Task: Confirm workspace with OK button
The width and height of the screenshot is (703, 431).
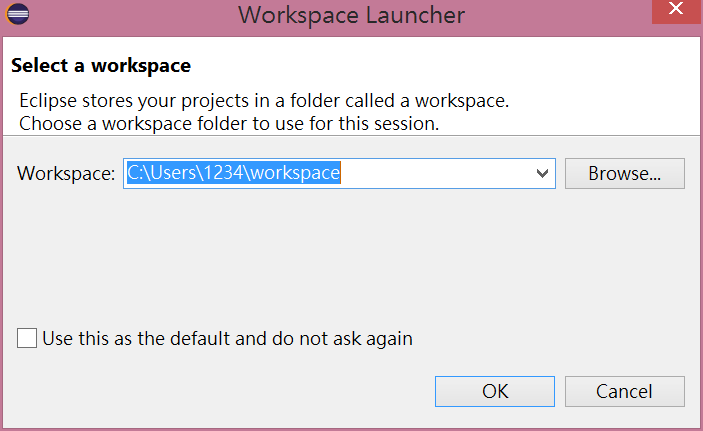Action: (x=494, y=391)
